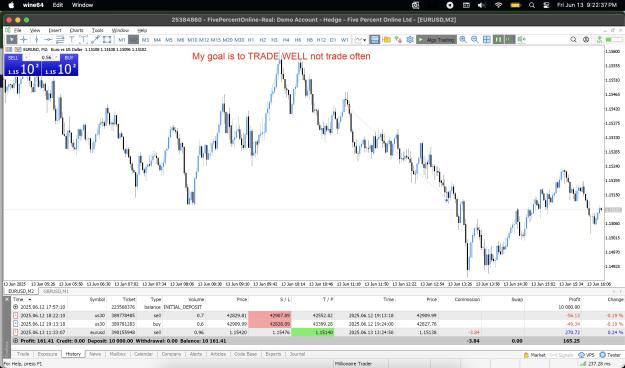The image size is (625, 368).
Task: Open the File menu
Action: pyautogui.click(x=18, y=30)
